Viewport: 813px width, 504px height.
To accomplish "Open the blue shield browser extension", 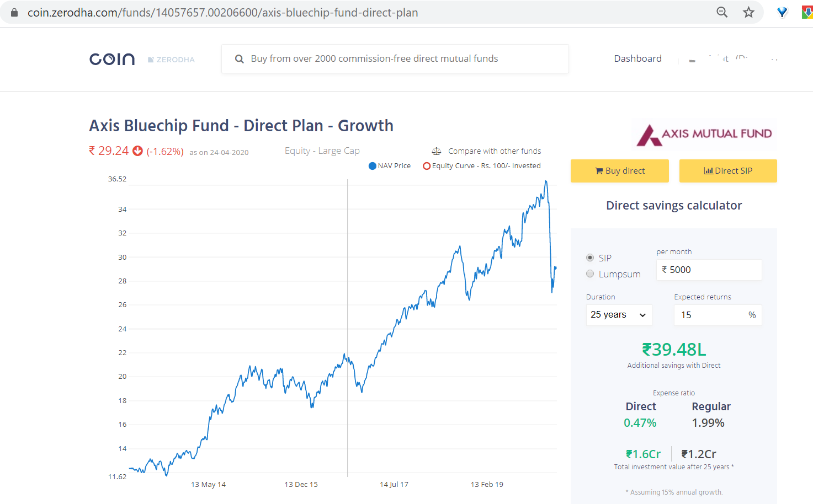I will pyautogui.click(x=782, y=12).
